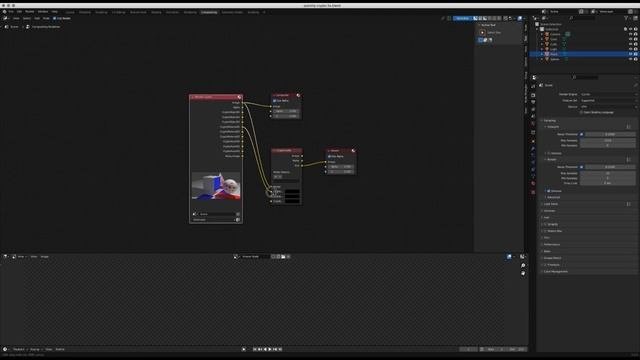Open the Playback popover in timeline
Image resolution: width=640 pixels, height=360 pixels.
coord(19,349)
